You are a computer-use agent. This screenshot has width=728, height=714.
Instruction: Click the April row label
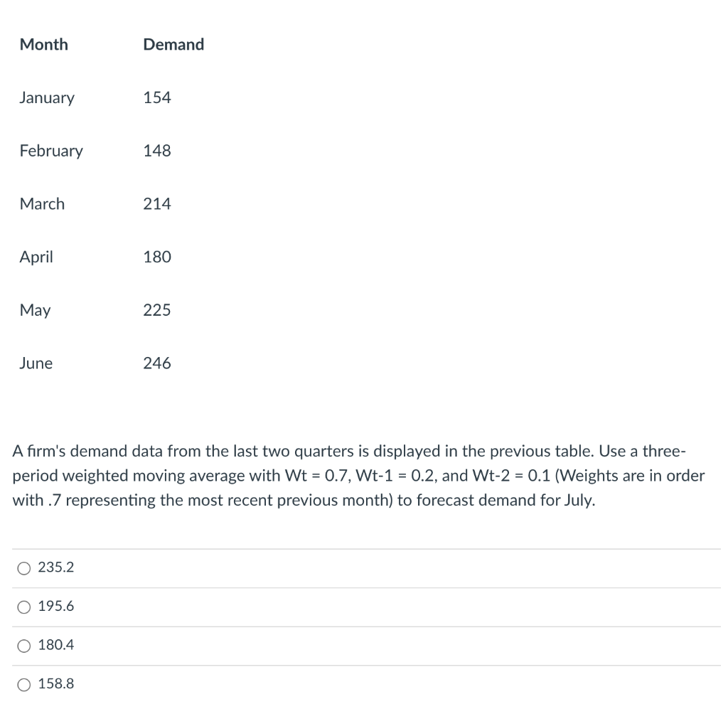(36, 257)
